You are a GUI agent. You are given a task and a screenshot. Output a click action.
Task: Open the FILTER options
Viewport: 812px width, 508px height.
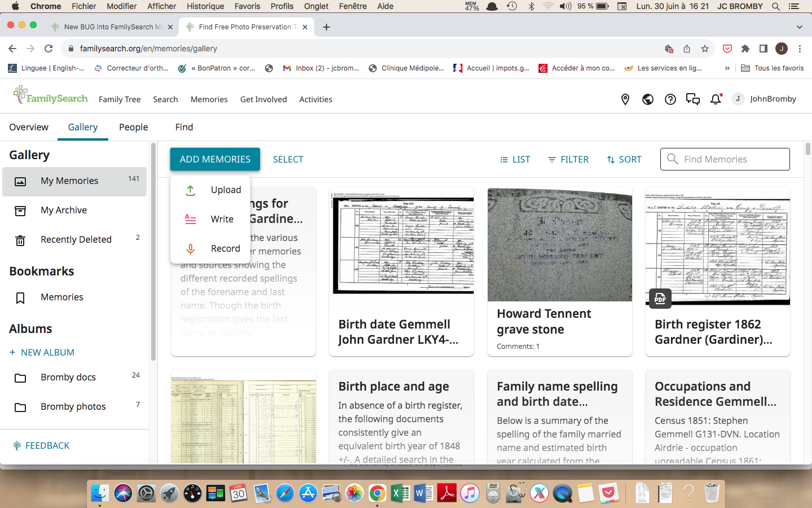click(568, 159)
